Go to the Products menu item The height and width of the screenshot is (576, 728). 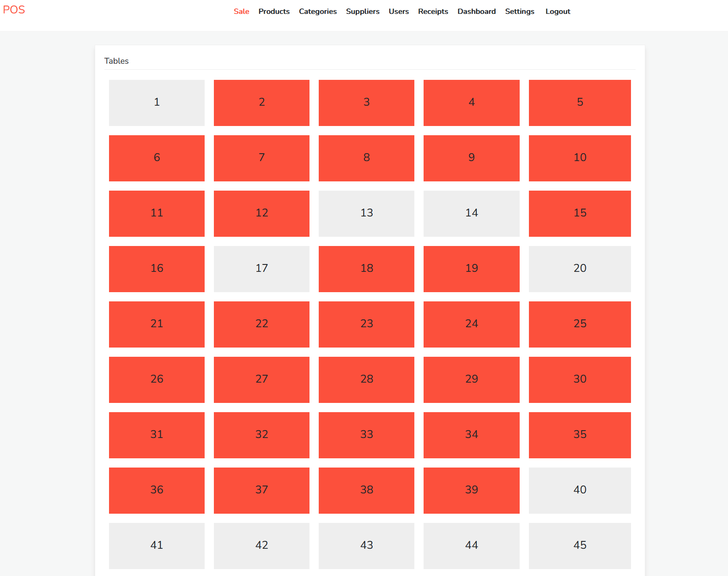tap(274, 12)
